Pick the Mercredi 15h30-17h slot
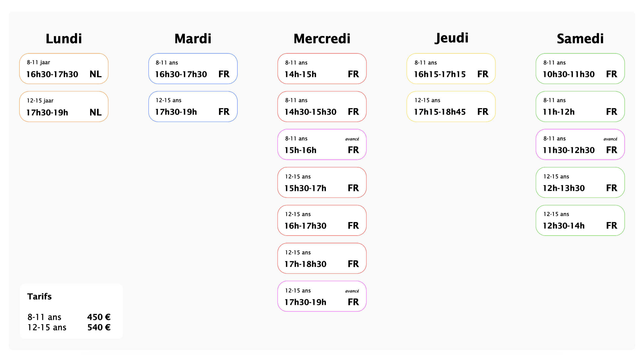The width and height of the screenshot is (644, 355). coord(322,183)
